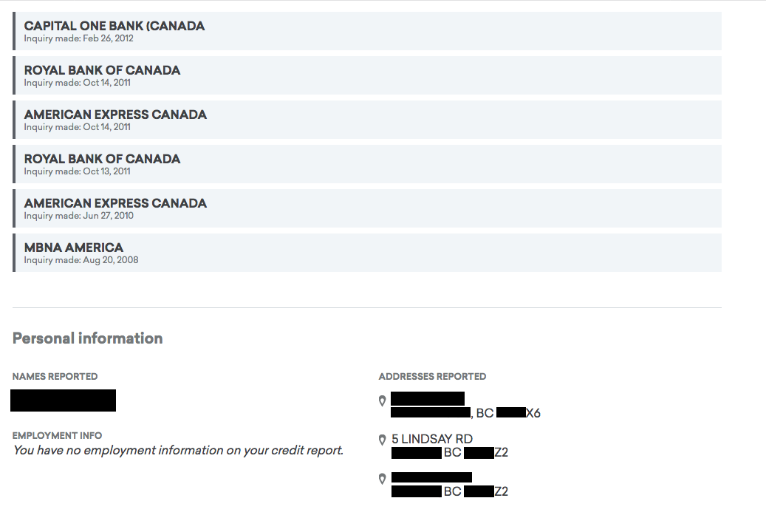
Task: Select Royal Bank of Canada Oct 14, 2011 inquiry
Action: 367,75
